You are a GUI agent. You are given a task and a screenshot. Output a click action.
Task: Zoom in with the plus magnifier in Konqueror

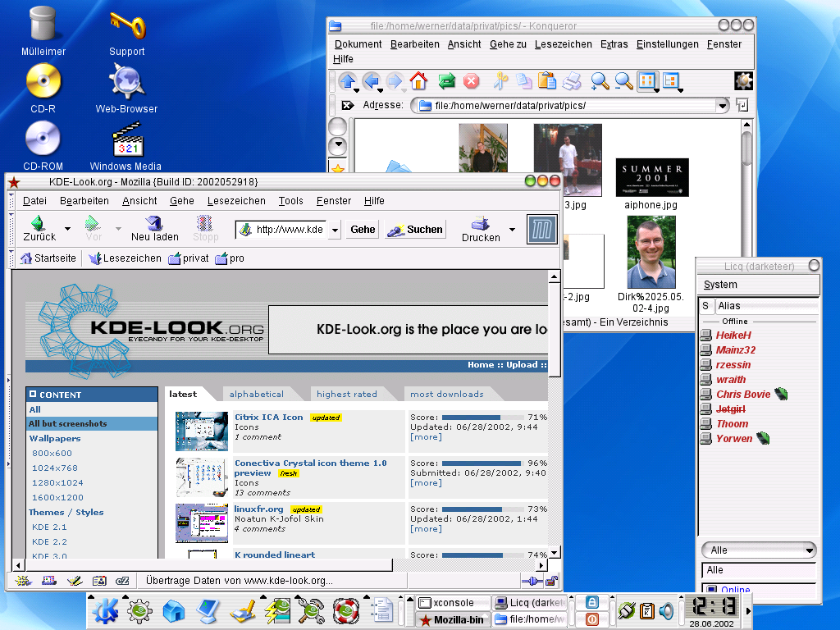(600, 81)
